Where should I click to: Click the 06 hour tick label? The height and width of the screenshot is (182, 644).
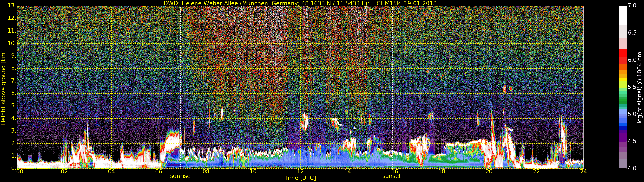click(159, 172)
